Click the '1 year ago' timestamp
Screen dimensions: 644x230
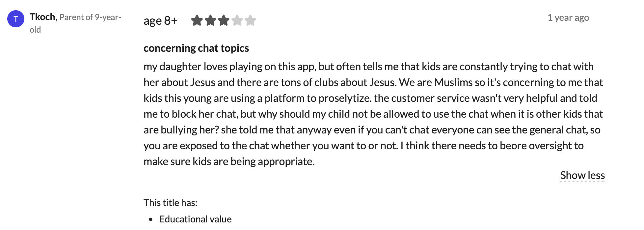click(x=569, y=18)
